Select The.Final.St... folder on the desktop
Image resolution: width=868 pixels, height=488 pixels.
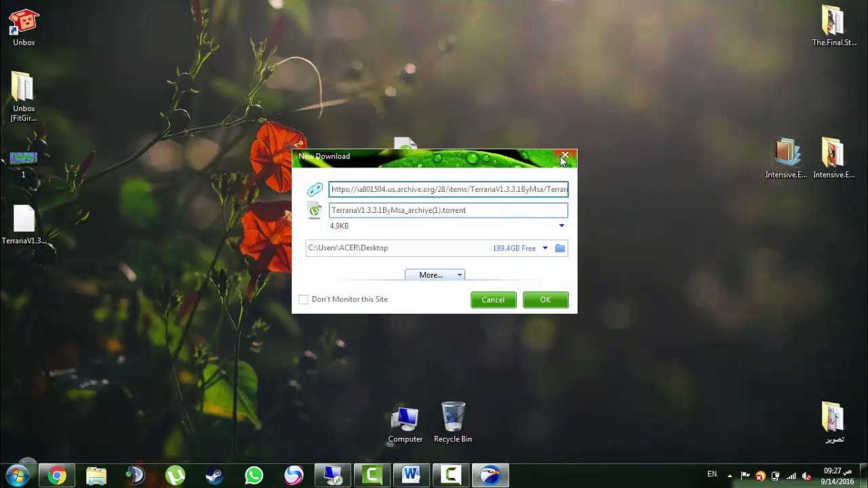834,27
